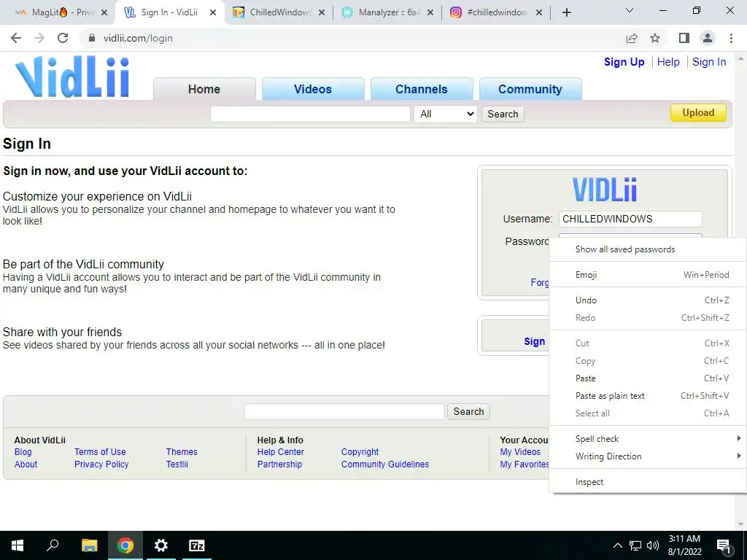Select Emoji from context menu
The width and height of the screenshot is (747, 560).
[x=649, y=275]
